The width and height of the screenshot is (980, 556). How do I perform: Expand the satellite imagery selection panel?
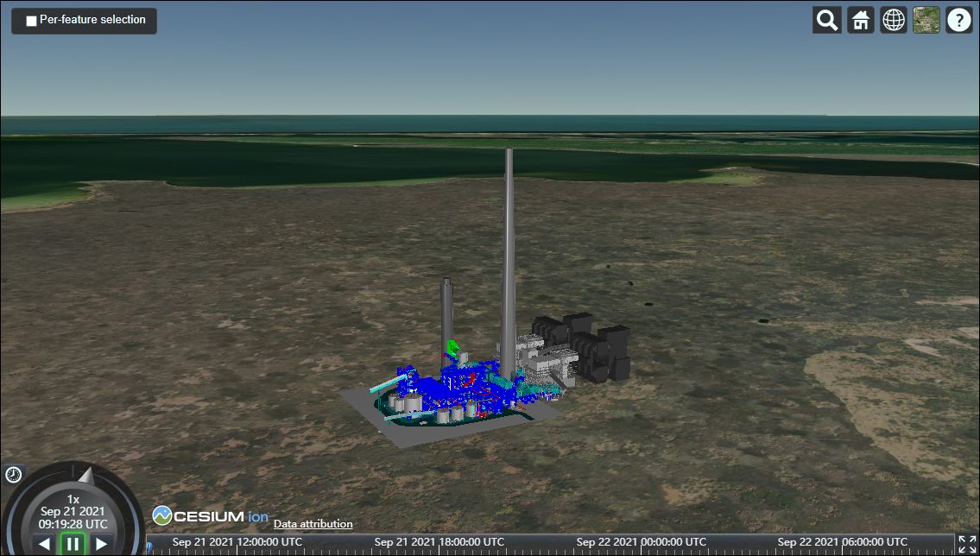[x=925, y=19]
